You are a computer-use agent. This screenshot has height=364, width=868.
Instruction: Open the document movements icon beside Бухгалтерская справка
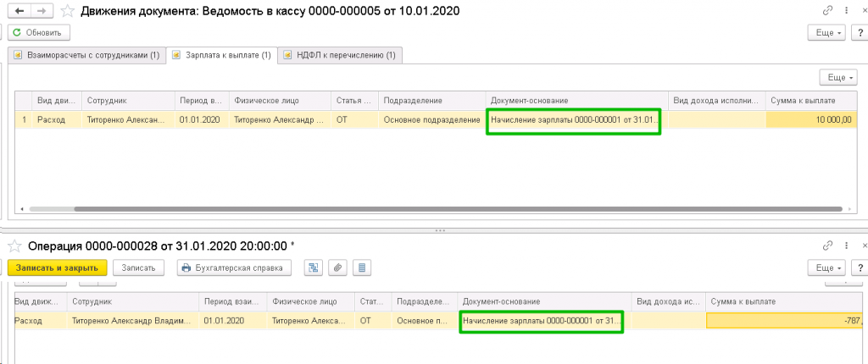[313, 267]
